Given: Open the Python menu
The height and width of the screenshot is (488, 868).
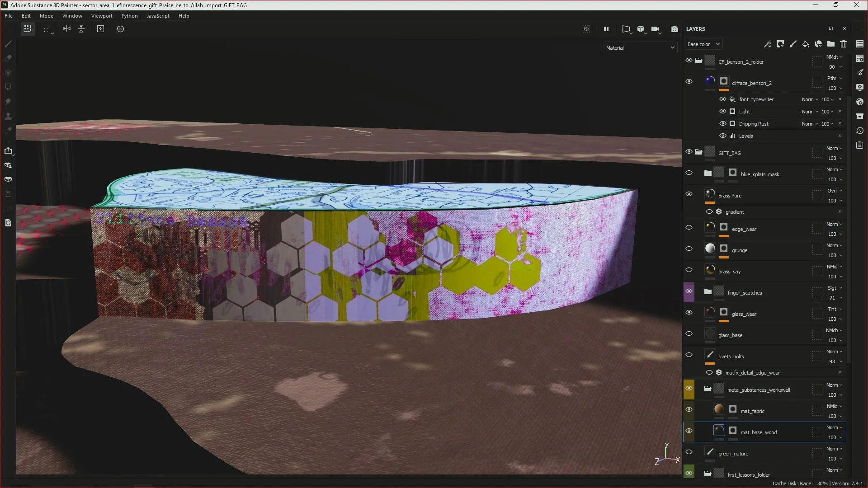Looking at the screenshot, I should click(129, 16).
